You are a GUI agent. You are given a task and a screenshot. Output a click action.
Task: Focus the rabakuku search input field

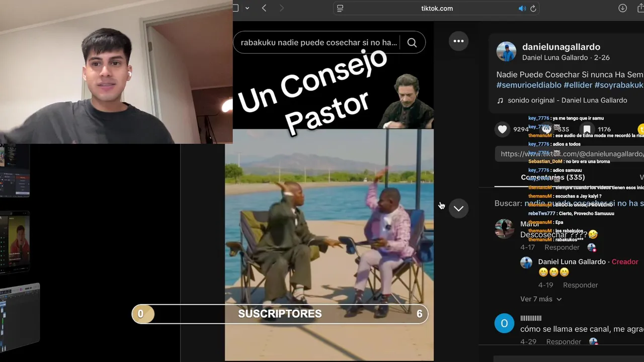[x=319, y=43]
